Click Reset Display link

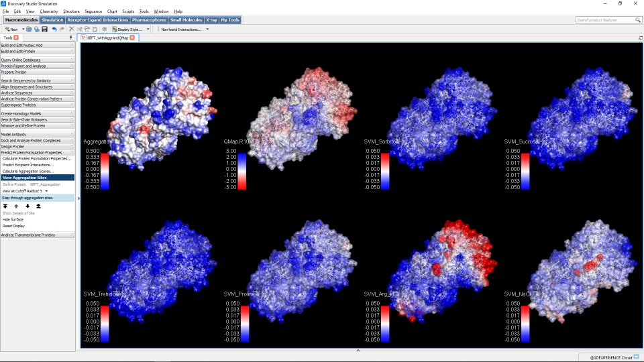[x=13, y=226]
